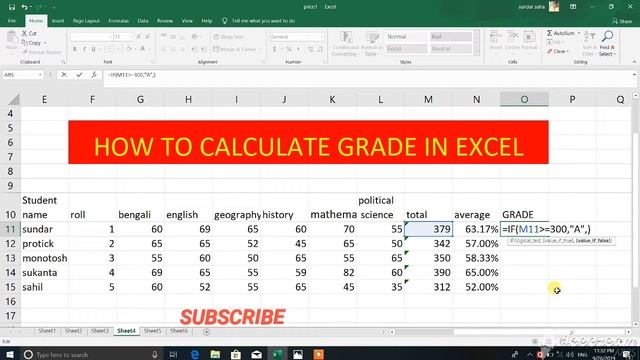Click the Ribbon Display Options icon
Image resolution: width=640 pixels, height=360 pixels.
(x=573, y=7)
